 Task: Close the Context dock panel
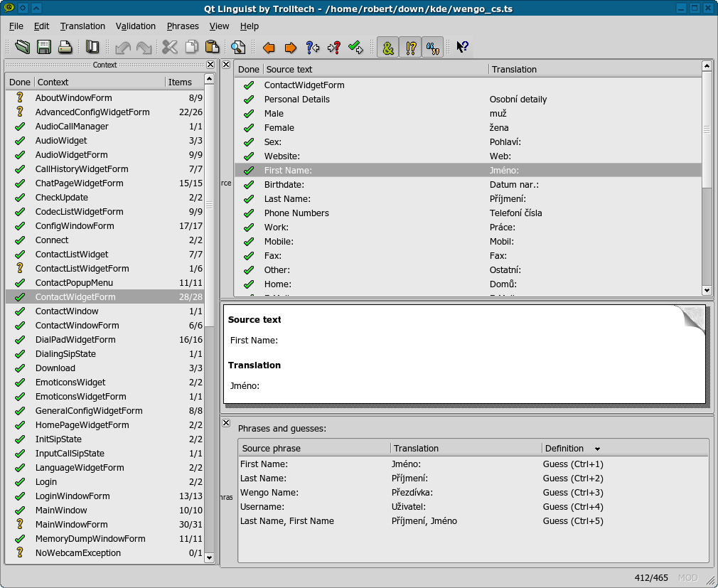[210, 65]
